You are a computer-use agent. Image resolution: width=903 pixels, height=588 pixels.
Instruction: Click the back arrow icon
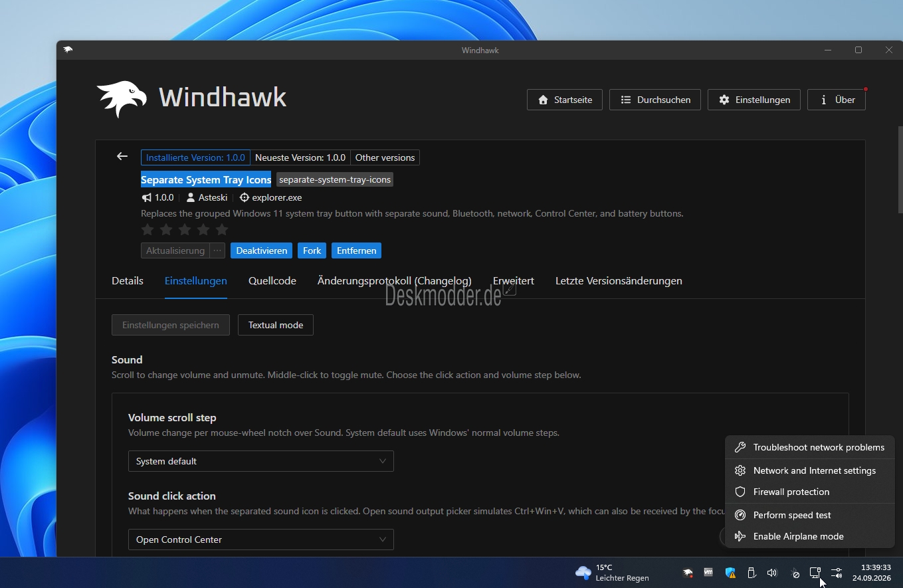(122, 156)
